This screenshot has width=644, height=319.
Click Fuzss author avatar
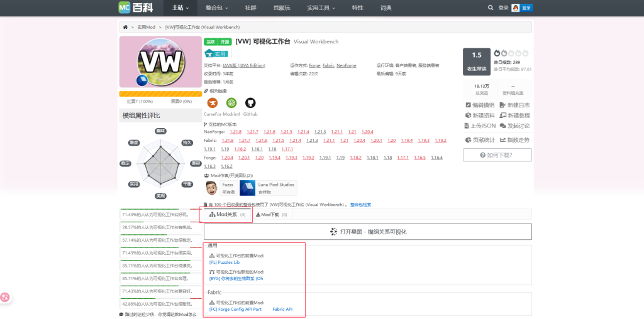(213, 188)
